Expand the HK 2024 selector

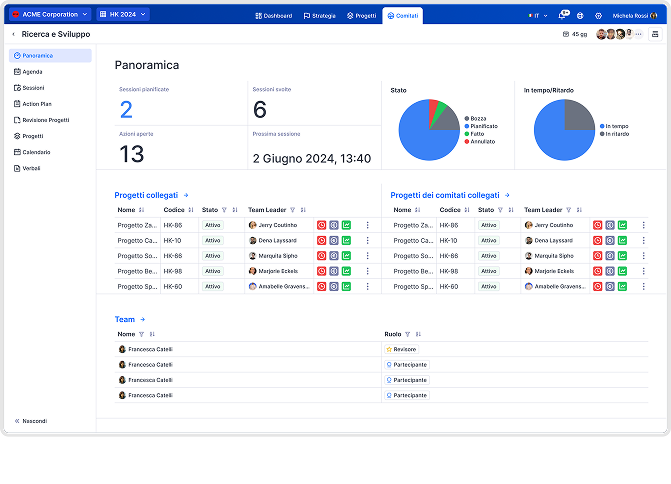coord(123,15)
